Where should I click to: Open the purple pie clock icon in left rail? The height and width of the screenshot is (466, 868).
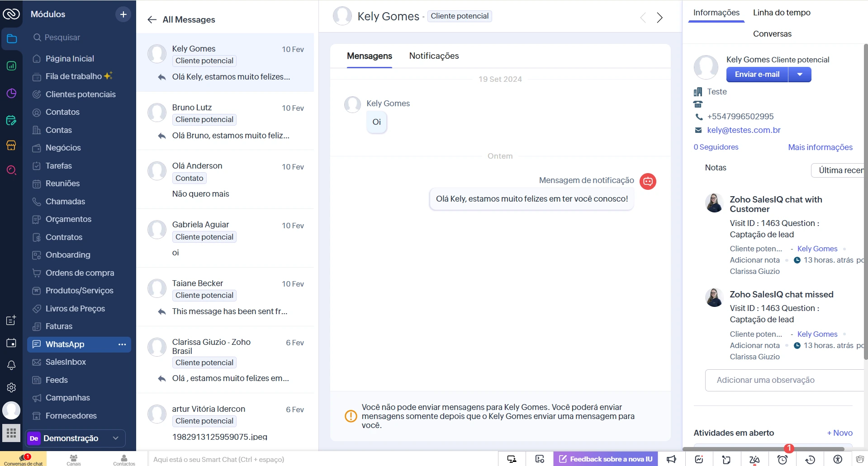click(x=12, y=93)
